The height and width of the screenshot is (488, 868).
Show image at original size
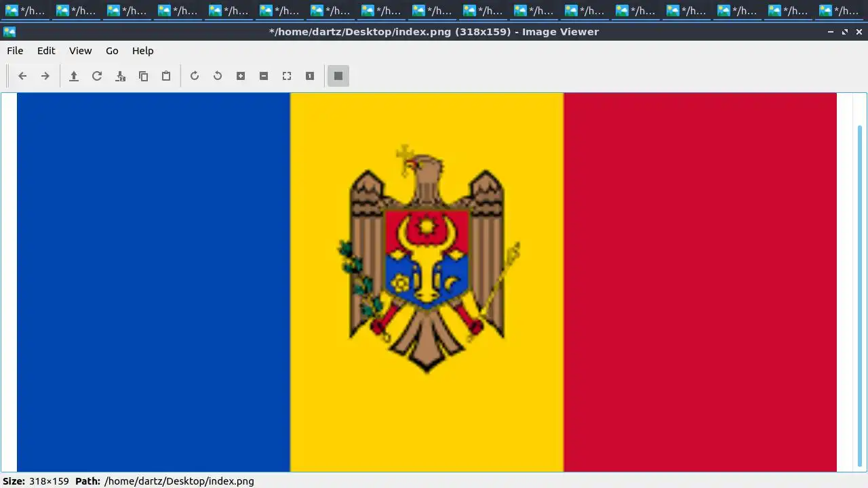(x=310, y=76)
